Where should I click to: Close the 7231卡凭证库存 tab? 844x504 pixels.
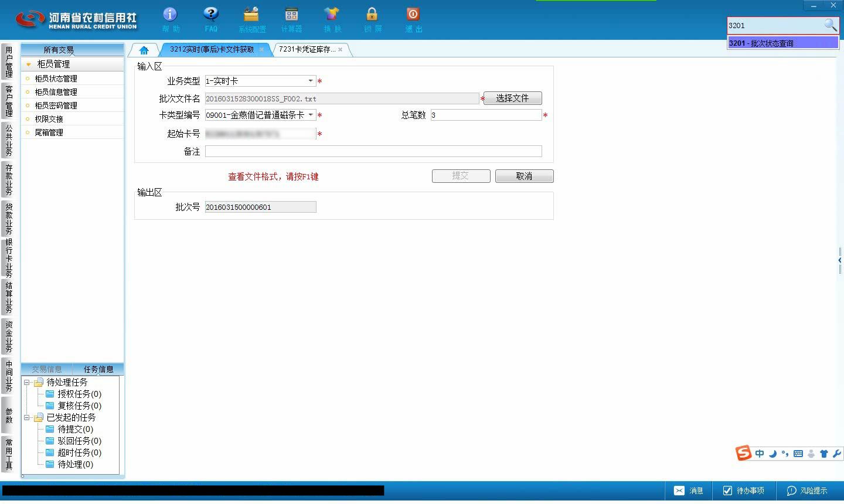(340, 50)
